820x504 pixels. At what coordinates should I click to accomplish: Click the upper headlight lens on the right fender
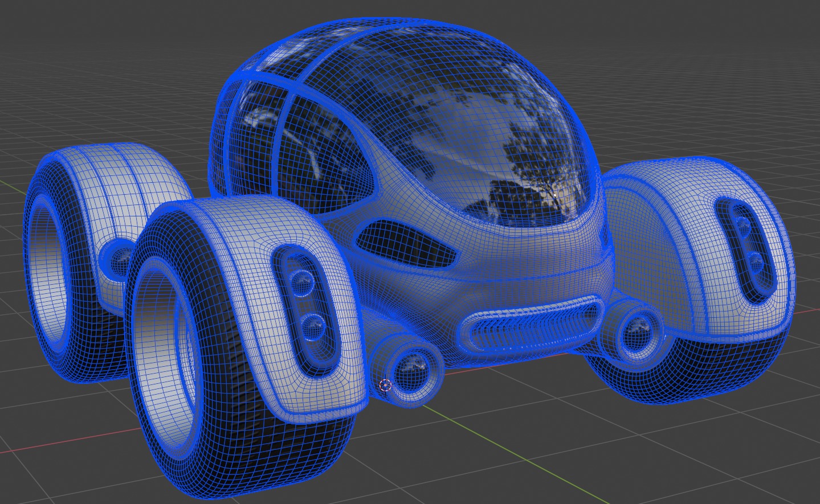pos(743,226)
